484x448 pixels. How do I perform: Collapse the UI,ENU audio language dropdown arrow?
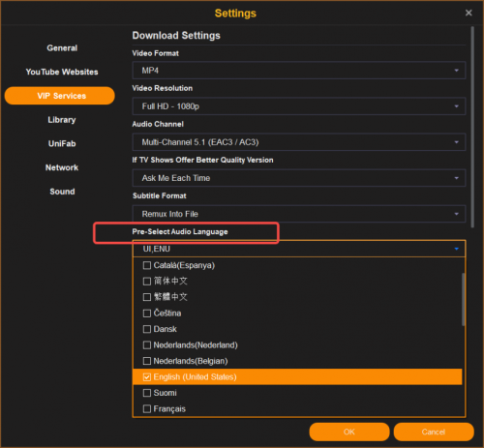point(456,249)
